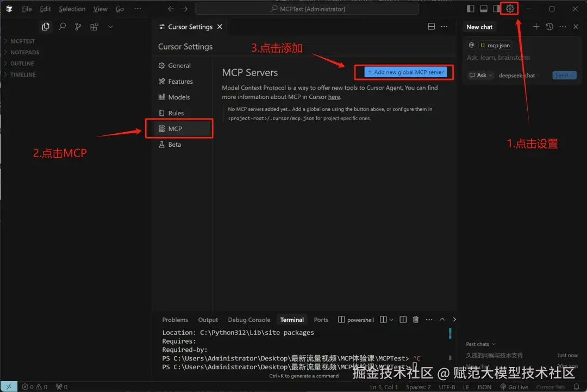Viewport: 587px width, 392px height.
Task: Close the Cursor Settings tab
Action: coord(220,27)
